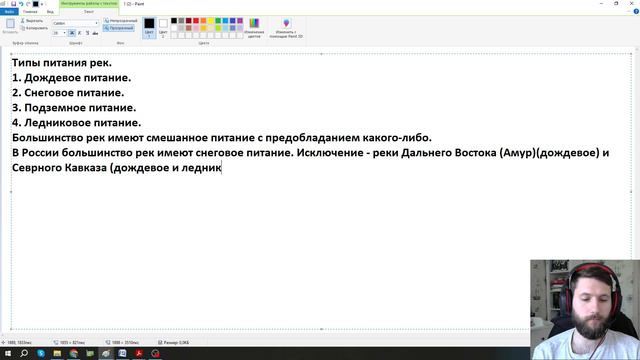Image resolution: width=640 pixels, height=360 pixels.
Task: Open the Windows Start menu
Action: (x=8, y=353)
